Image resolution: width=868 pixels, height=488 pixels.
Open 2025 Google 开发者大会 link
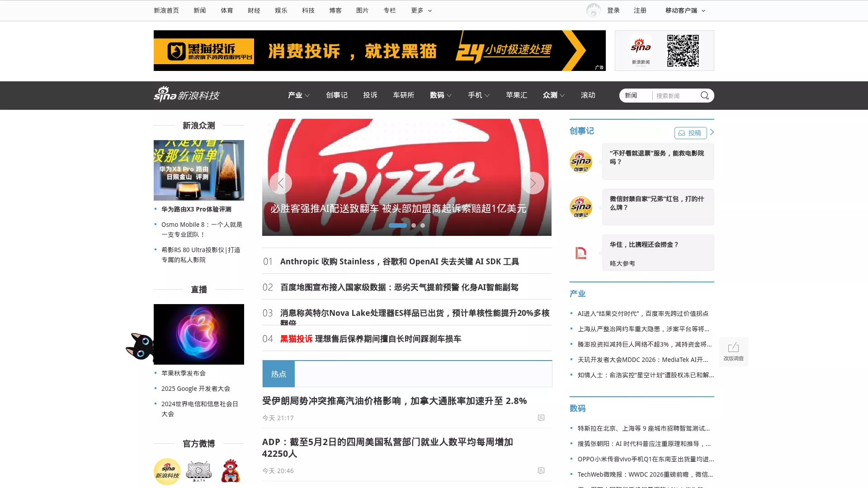click(196, 389)
